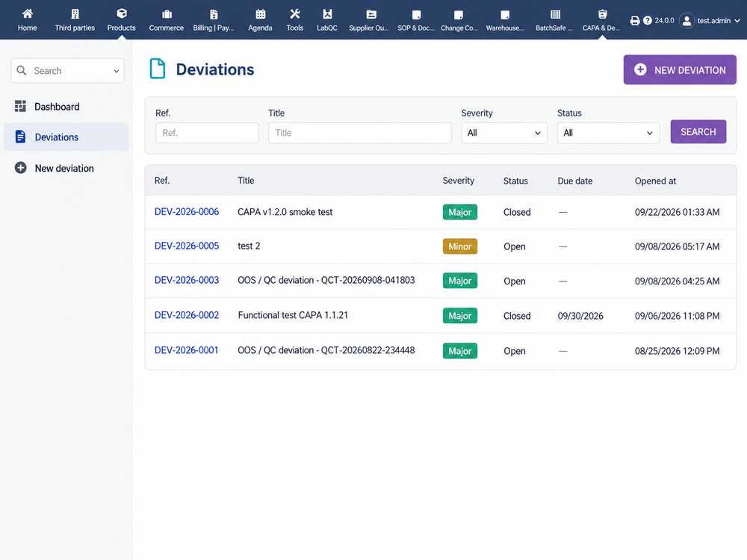
Task: Click the test.admin user avatar icon
Action: coord(686,20)
